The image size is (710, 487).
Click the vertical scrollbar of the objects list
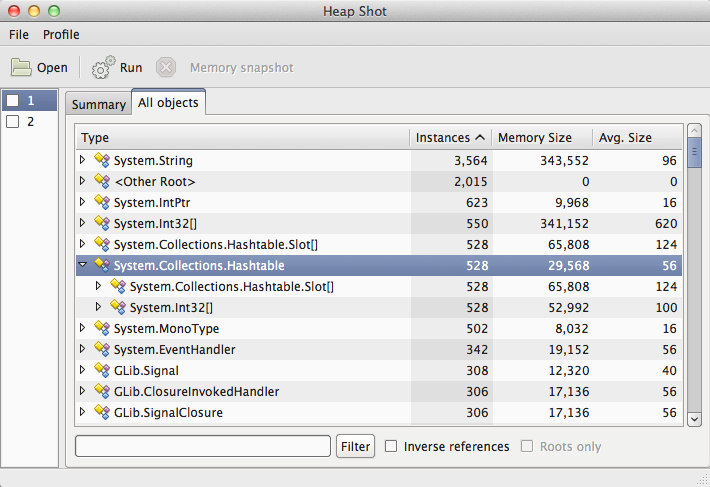pos(694,280)
